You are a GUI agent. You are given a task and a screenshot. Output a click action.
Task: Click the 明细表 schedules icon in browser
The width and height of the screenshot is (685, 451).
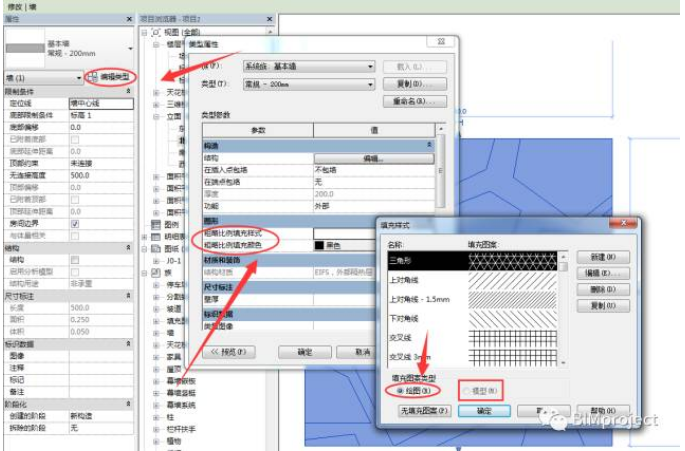[156, 237]
